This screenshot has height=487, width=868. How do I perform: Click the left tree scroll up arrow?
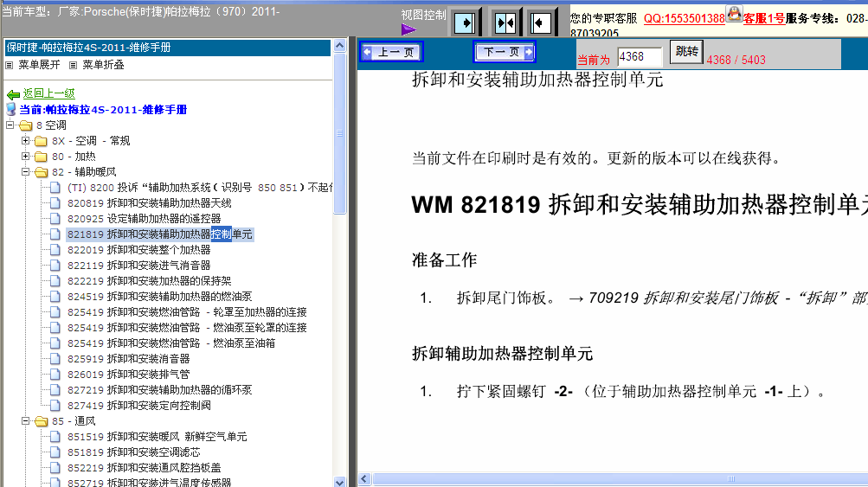[x=340, y=45]
